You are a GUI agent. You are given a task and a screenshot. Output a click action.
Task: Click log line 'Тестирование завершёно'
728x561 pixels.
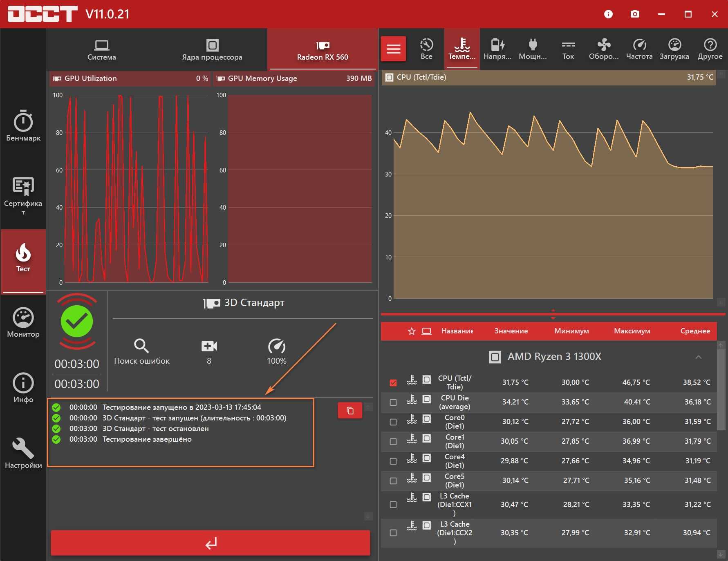[x=147, y=439]
